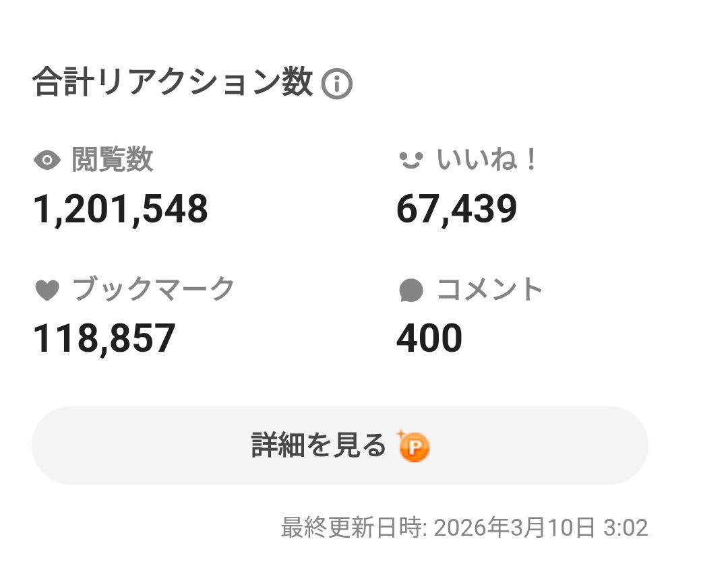Click the eye icon next to 閲覧数
Image resolution: width=728 pixels, height=562 pixels.
47,161
